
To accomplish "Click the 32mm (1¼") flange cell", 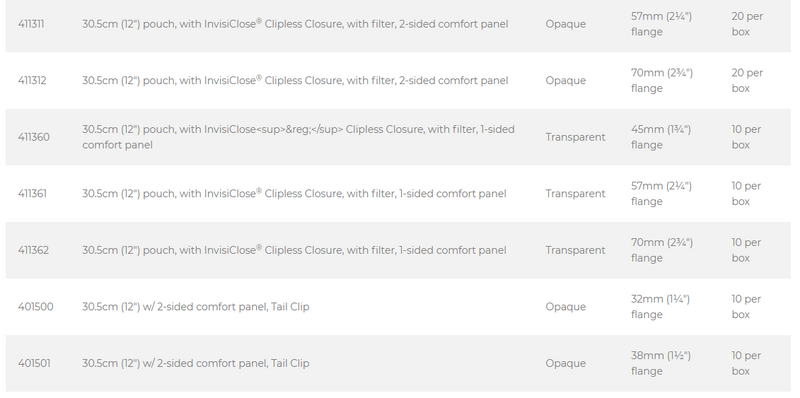I will click(660, 307).
